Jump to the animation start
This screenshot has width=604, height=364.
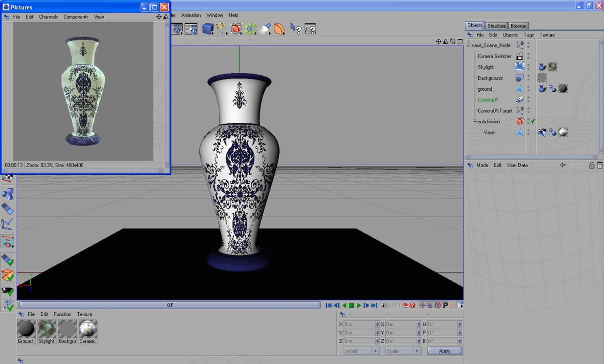(328, 305)
